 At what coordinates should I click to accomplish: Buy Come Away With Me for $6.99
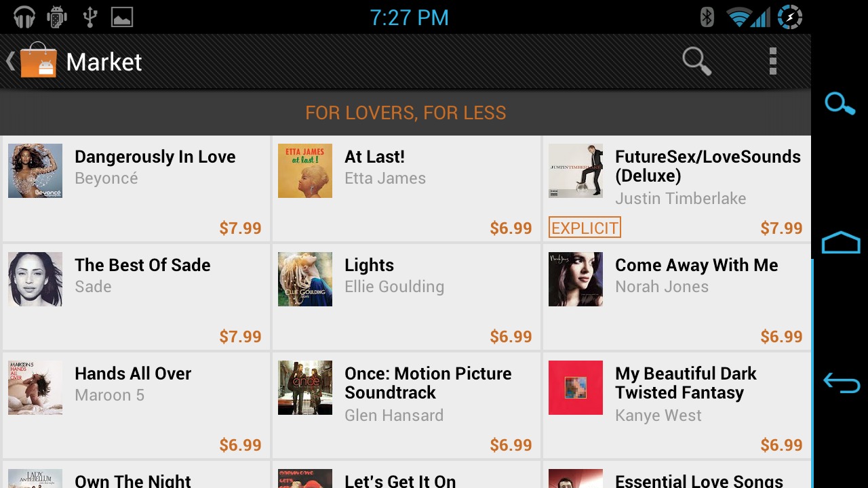point(781,337)
